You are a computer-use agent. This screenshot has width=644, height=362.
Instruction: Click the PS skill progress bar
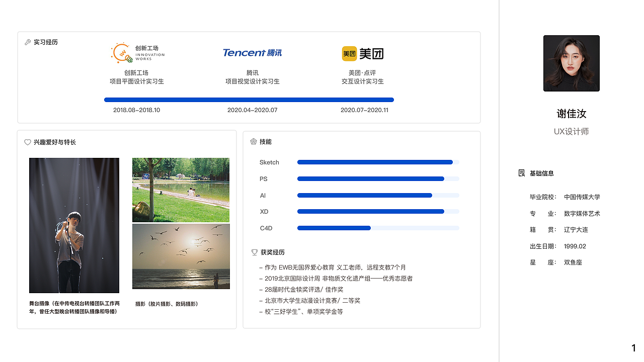[378, 179]
